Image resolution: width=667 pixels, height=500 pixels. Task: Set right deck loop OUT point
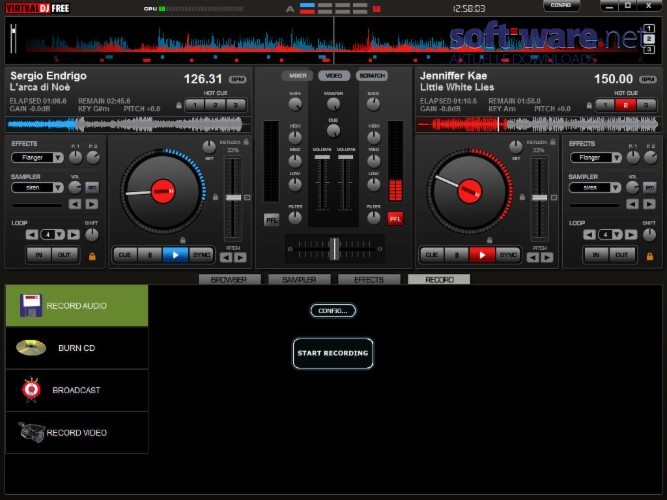(621, 254)
